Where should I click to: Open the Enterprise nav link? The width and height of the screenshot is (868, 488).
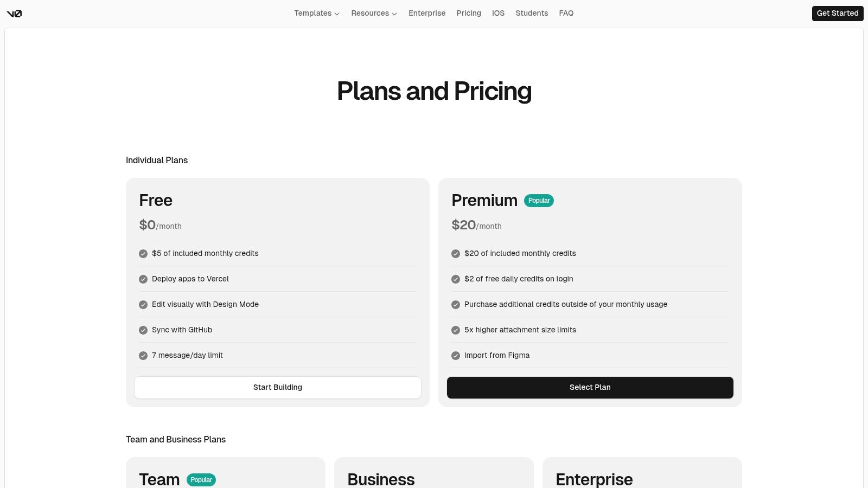[x=427, y=13]
